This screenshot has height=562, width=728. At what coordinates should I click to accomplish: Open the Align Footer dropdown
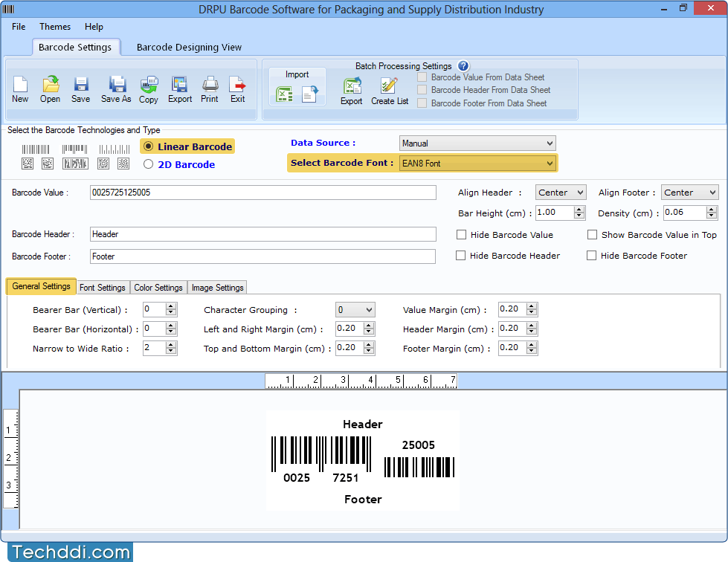(689, 192)
